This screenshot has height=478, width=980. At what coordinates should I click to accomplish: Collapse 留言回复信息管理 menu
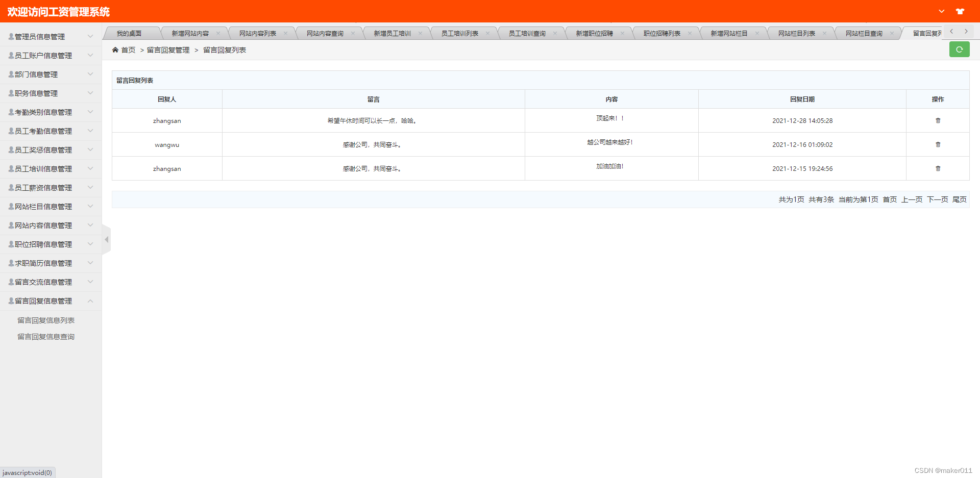click(x=51, y=301)
